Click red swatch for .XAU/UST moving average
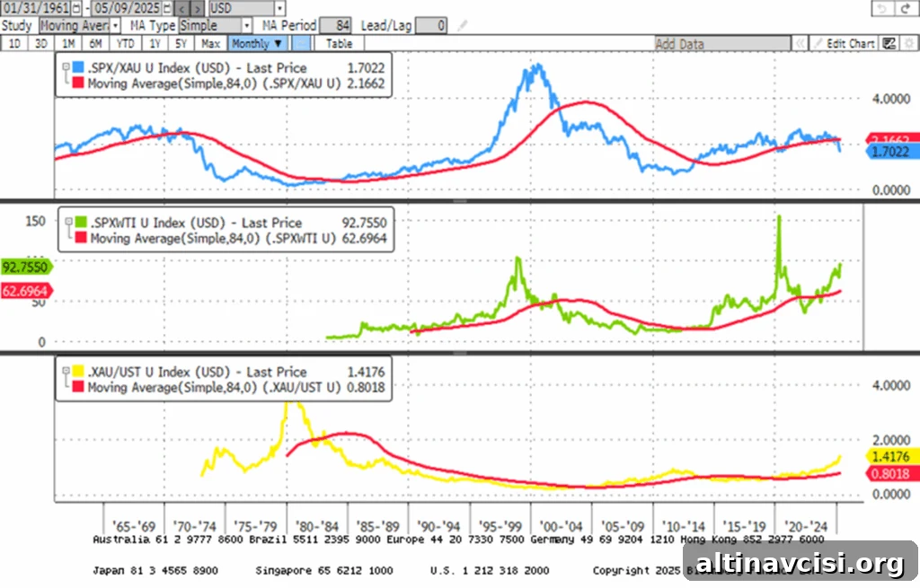920x588 pixels. [x=78, y=387]
